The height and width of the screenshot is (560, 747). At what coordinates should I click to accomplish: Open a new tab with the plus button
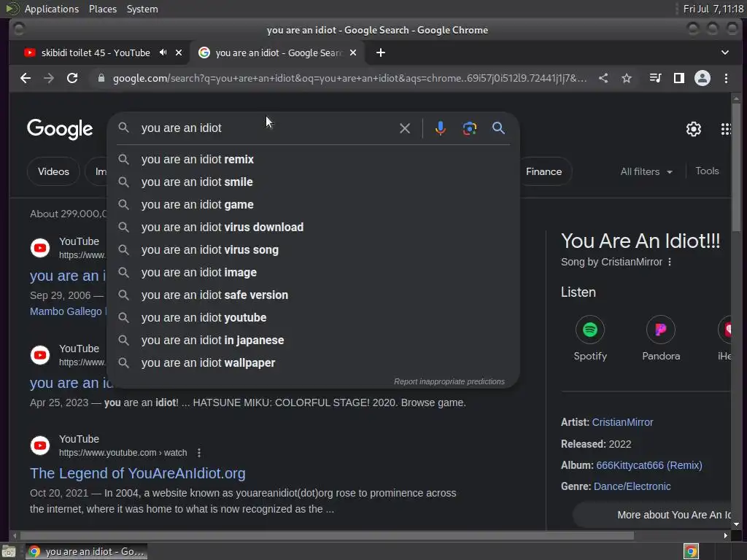(381, 52)
